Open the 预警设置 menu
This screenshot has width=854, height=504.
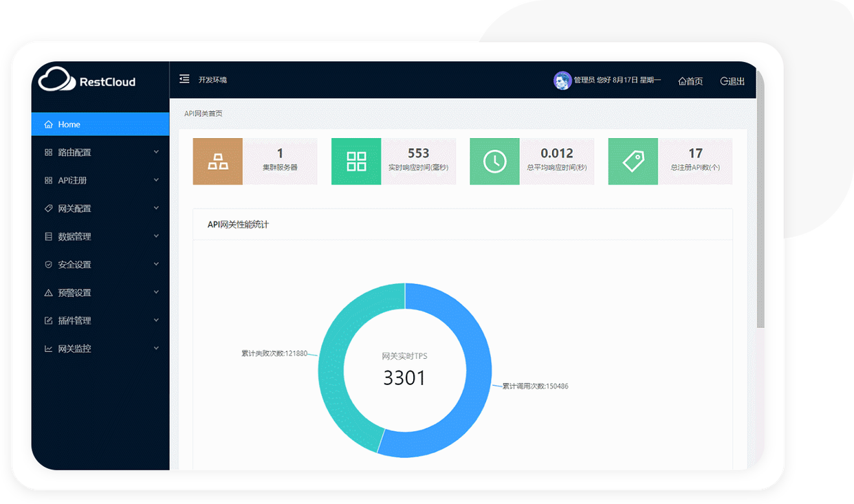coord(100,292)
